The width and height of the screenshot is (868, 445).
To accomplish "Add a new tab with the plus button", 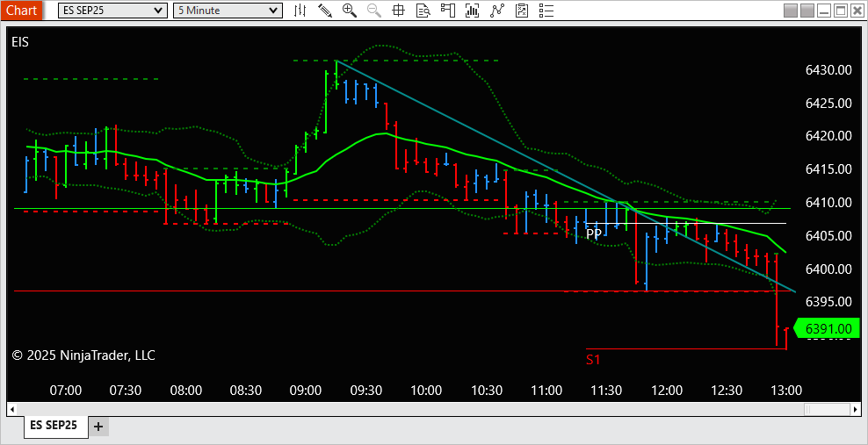I will point(98,427).
